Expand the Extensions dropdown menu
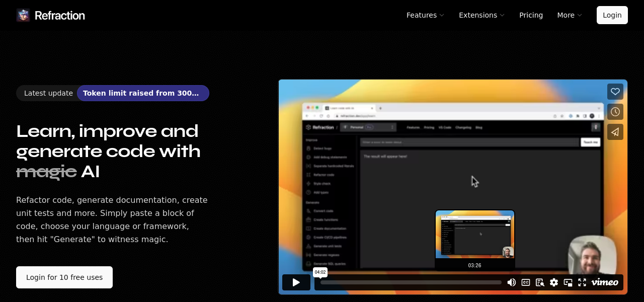 click(481, 15)
